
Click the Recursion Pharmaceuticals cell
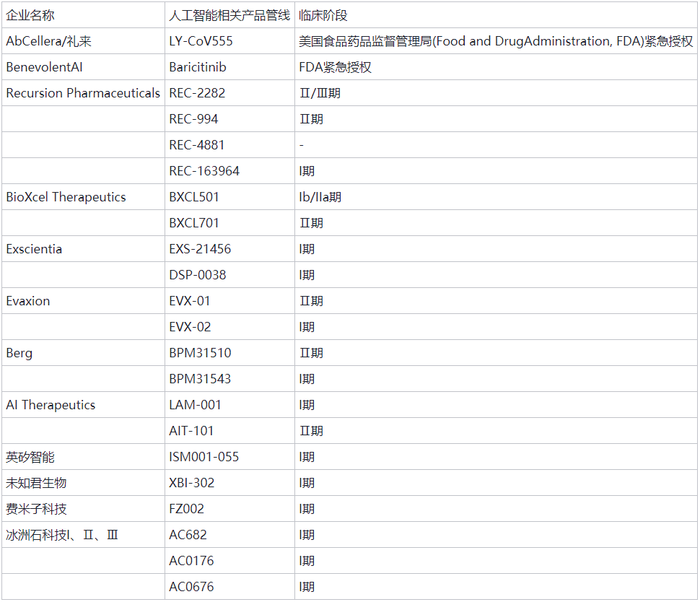point(83,93)
